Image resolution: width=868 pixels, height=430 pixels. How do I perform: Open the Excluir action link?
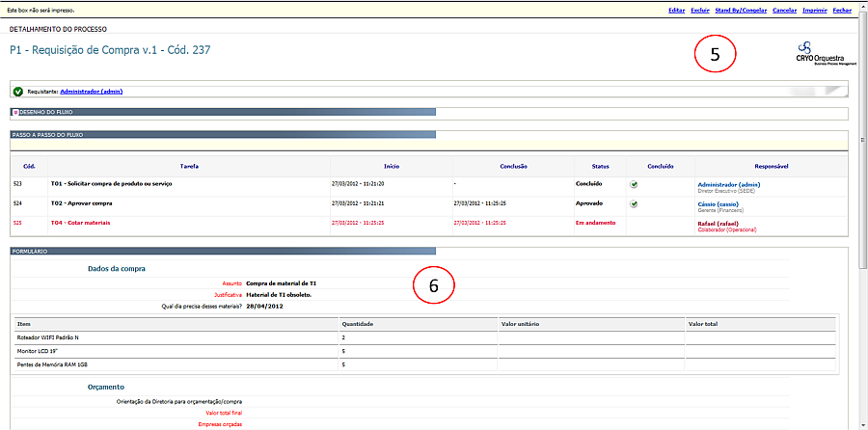click(700, 10)
